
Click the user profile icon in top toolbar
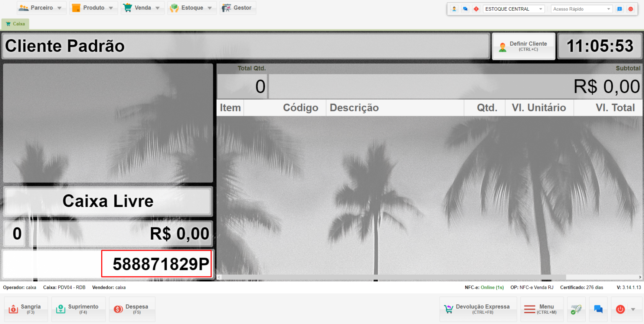pyautogui.click(x=454, y=9)
